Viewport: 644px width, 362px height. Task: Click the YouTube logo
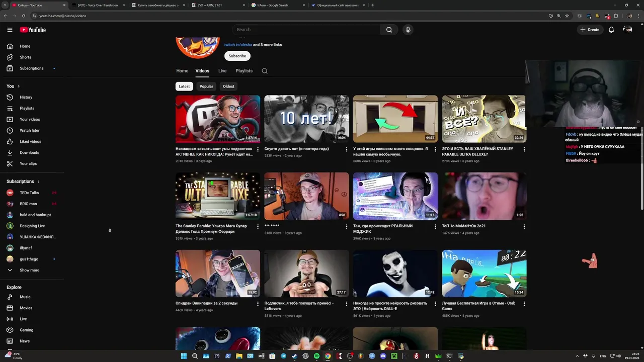(x=33, y=30)
